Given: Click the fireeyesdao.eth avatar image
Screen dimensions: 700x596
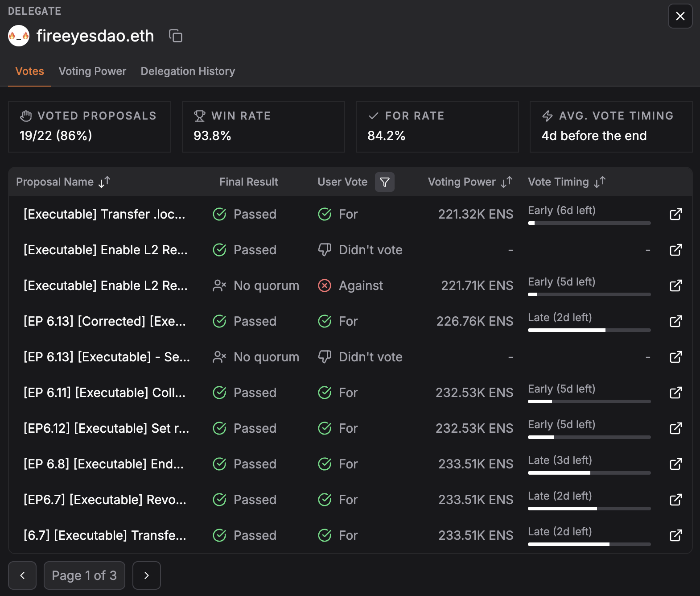Looking at the screenshot, I should click(19, 36).
